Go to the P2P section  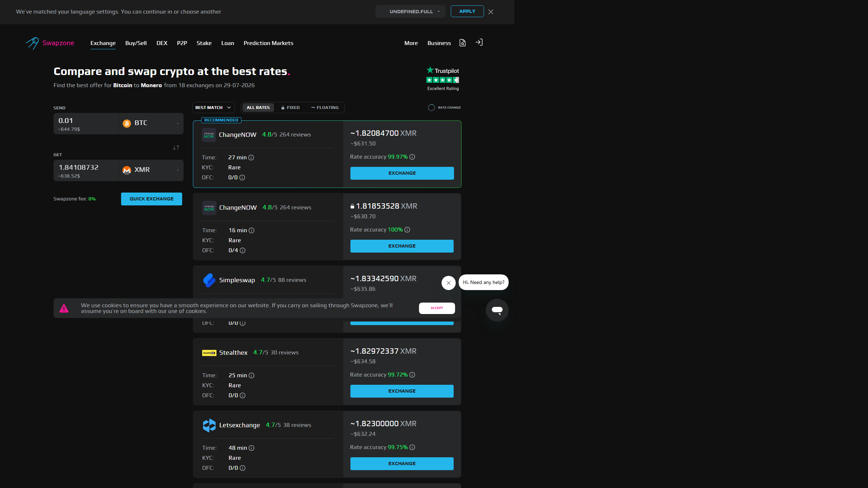click(182, 43)
